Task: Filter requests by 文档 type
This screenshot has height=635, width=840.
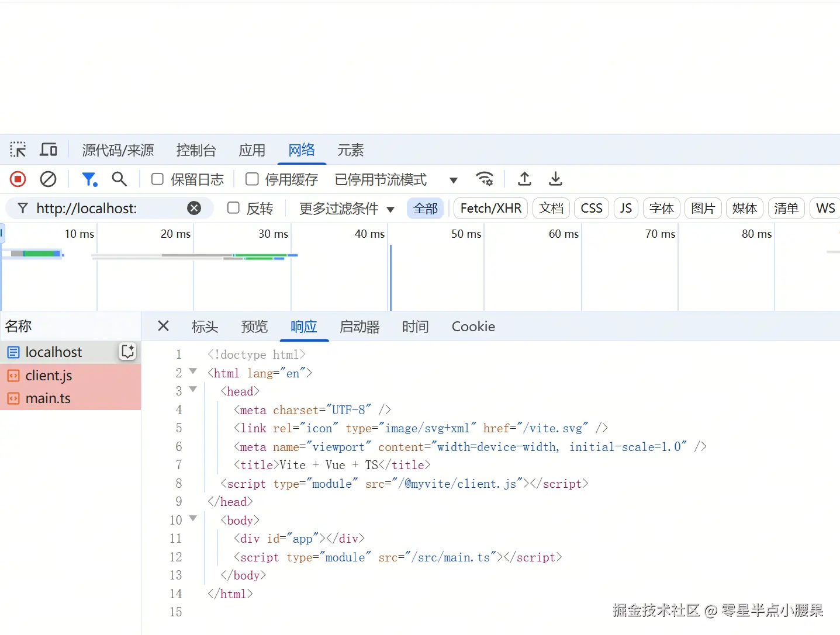Action: (x=551, y=209)
